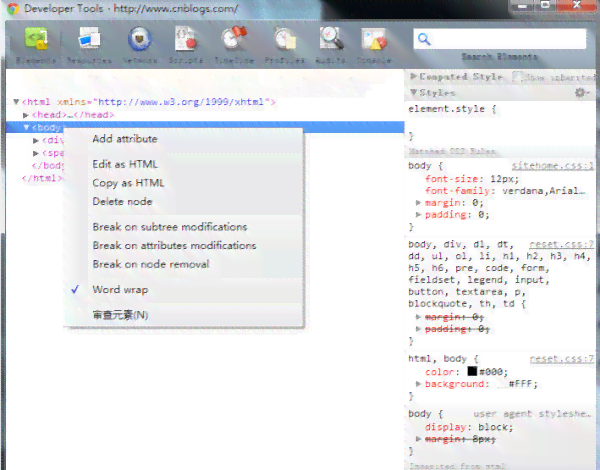The height and width of the screenshot is (470, 600).
Task: Open the Elements panel icon
Action: (36, 39)
